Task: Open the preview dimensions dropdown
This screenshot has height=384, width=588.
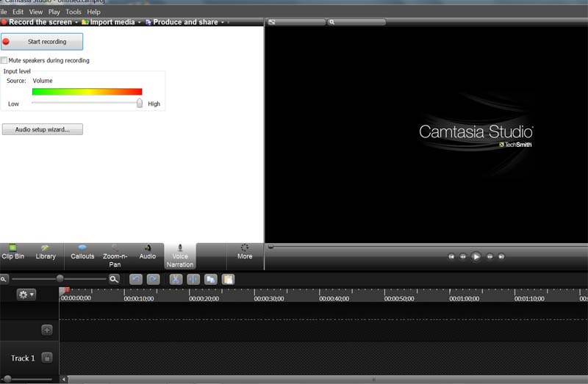Action: pos(296,22)
